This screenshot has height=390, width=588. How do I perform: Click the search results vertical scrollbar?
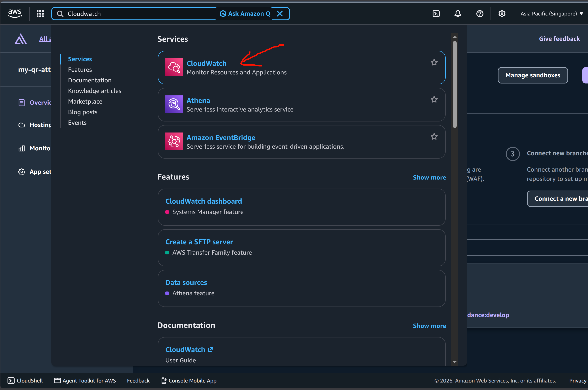pyautogui.click(x=454, y=85)
